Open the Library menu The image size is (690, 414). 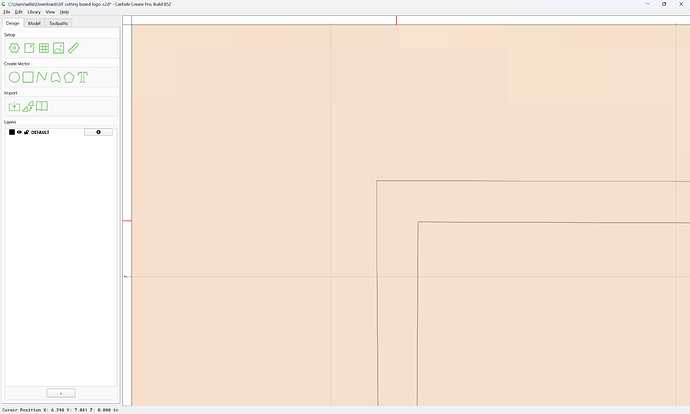pos(34,12)
